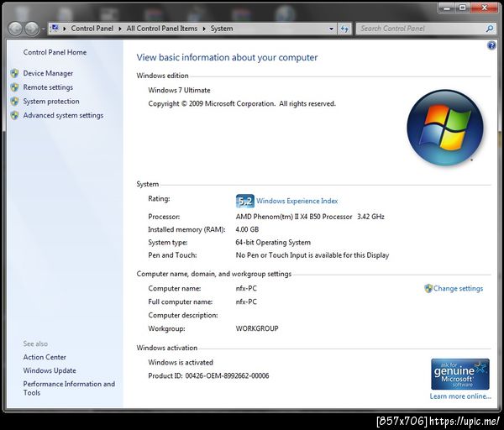The image size is (504, 430).
Task: Click the Windows logo orb image
Action: 445,128
